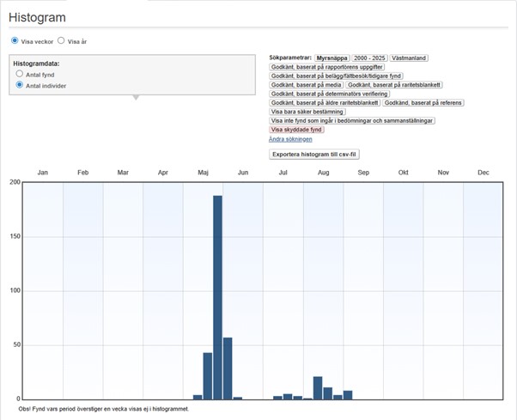
Task: Collapse the Histogramdata panel arrow
Action: (133, 97)
